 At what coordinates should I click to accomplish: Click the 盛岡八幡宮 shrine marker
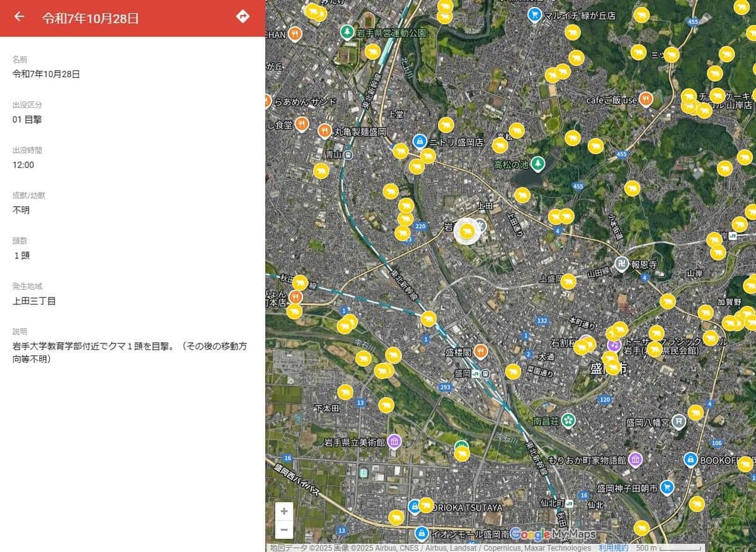[x=680, y=422]
